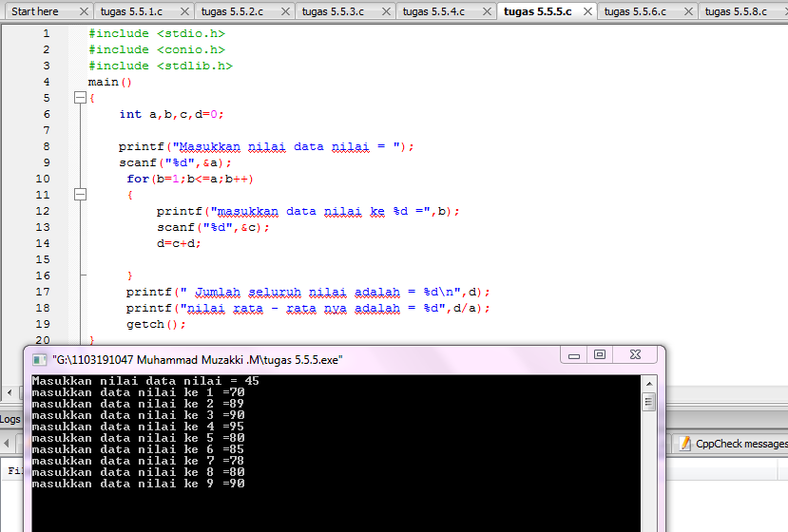Viewport: 788px width, 532px height.
Task: Click the console vertical scrollbar thumb
Action: click(x=649, y=402)
